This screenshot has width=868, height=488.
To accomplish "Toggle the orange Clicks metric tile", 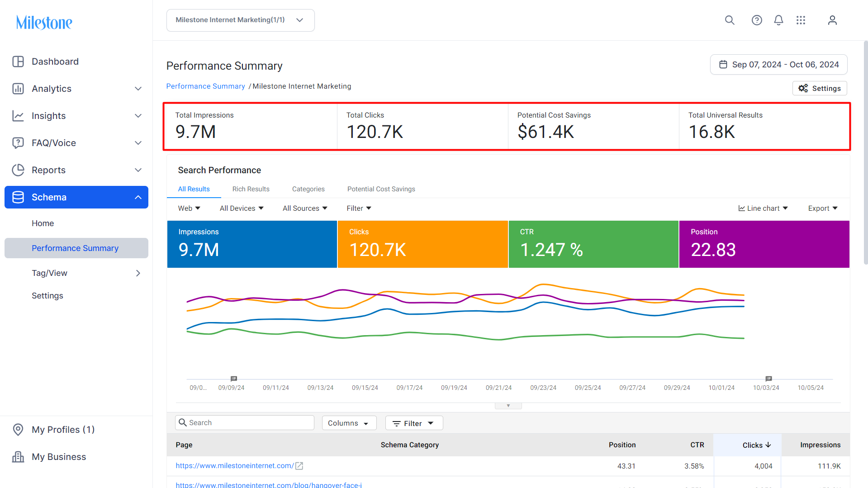I will 423,244.
